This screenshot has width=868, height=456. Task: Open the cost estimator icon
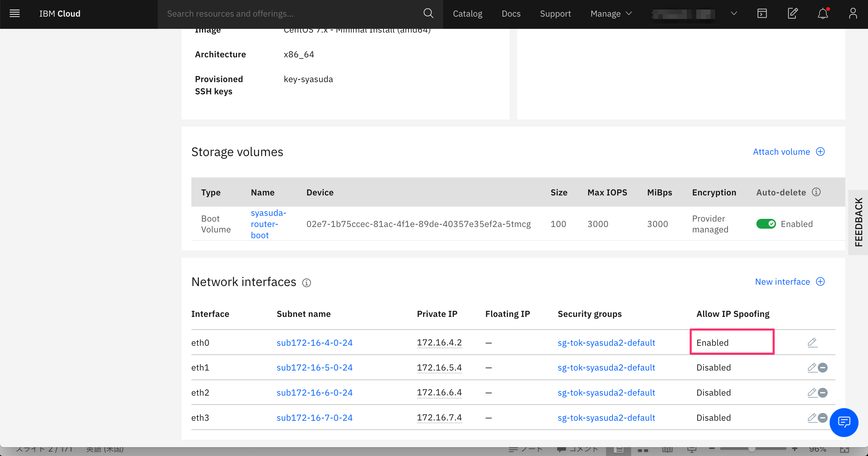click(792, 14)
